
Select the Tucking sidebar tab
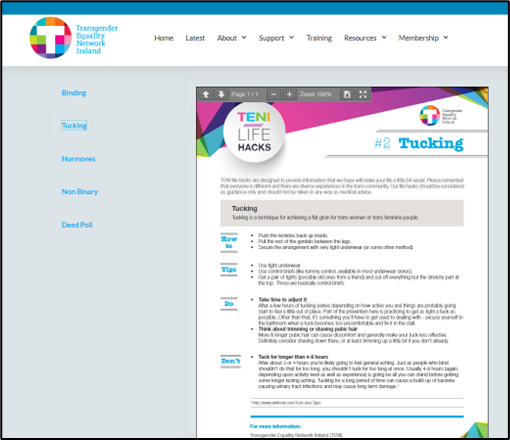click(x=74, y=125)
